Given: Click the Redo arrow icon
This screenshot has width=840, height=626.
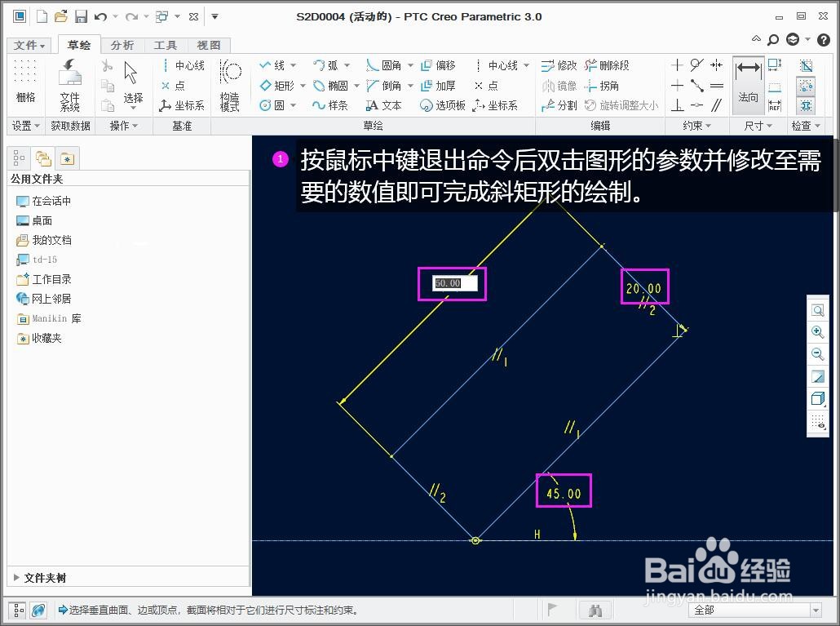Looking at the screenshot, I should click(x=131, y=16).
